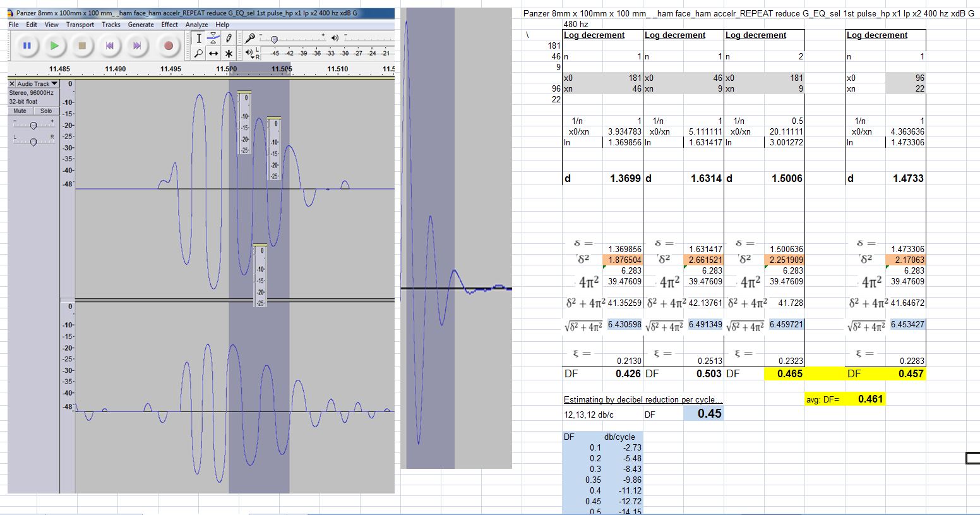Skip to start of the track
The image size is (980, 515).
110,45
